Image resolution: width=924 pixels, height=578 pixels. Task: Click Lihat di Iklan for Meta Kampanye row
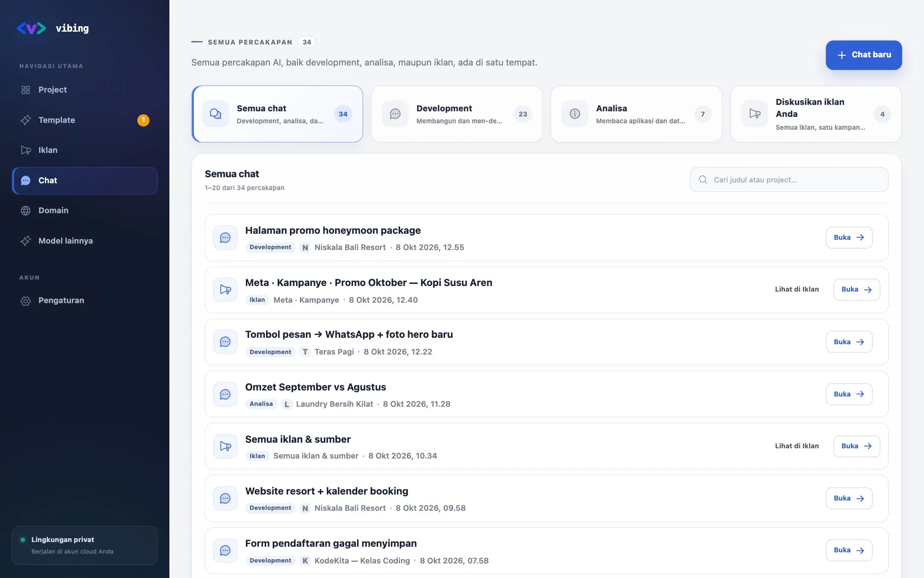coord(797,289)
